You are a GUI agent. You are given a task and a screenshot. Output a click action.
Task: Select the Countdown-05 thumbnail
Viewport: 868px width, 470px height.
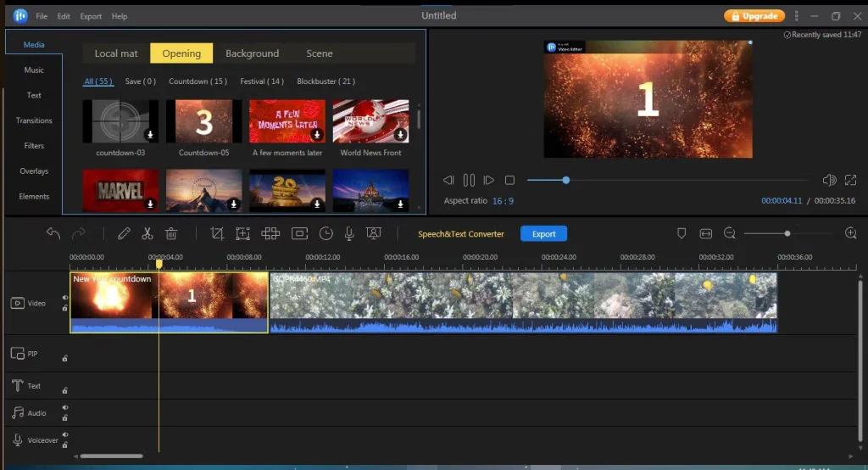click(203, 121)
